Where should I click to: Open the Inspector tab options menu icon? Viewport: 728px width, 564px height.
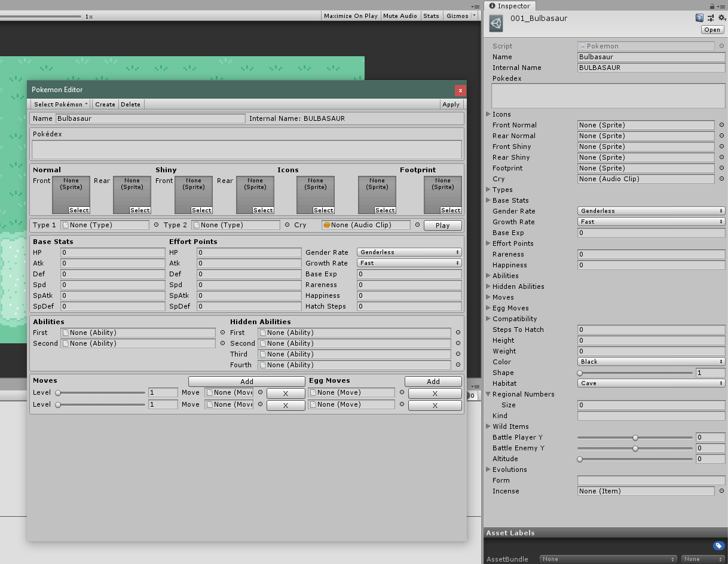click(x=721, y=6)
